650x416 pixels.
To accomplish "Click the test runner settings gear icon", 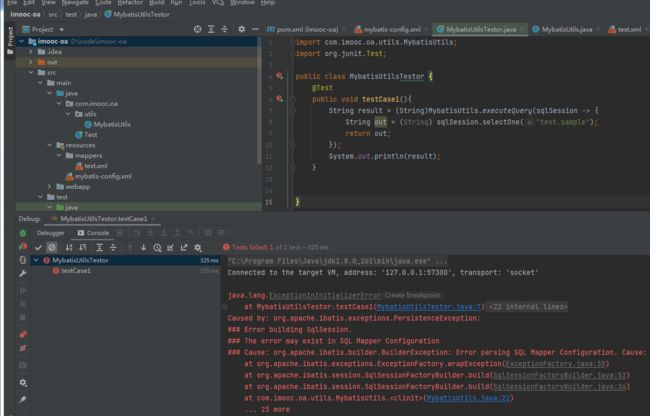I will tap(198, 247).
